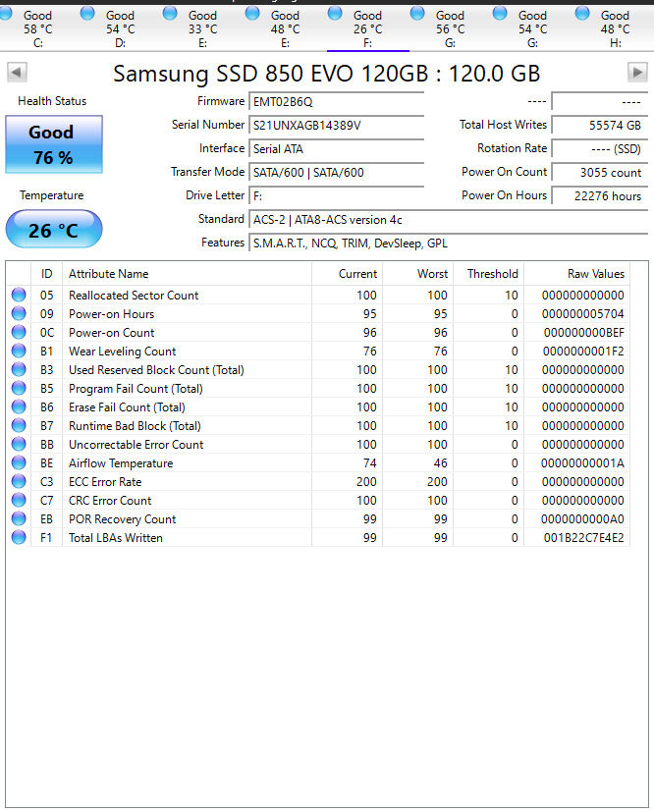Click the Total Host Writes value 55574 GB
Screen dimensions: 654x812
(x=600, y=126)
